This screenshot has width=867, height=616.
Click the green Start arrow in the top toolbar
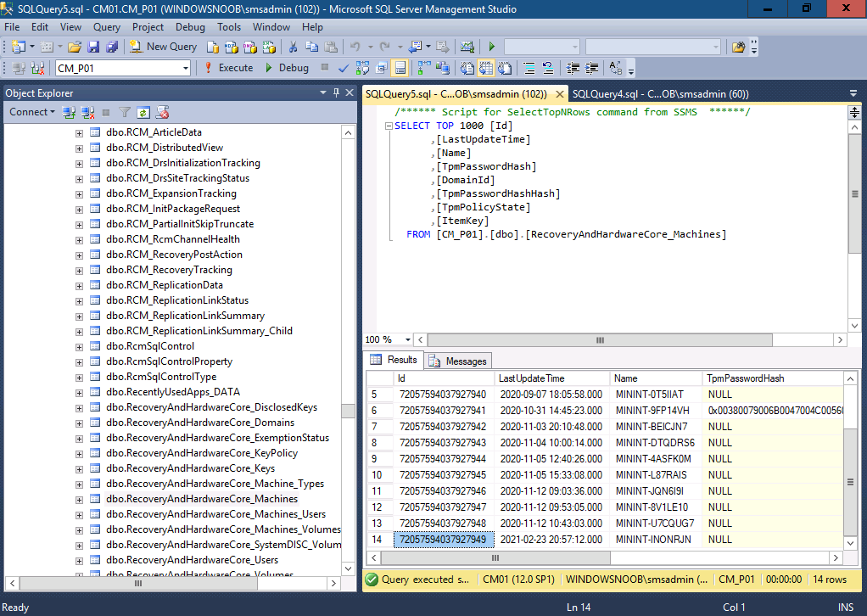click(491, 47)
